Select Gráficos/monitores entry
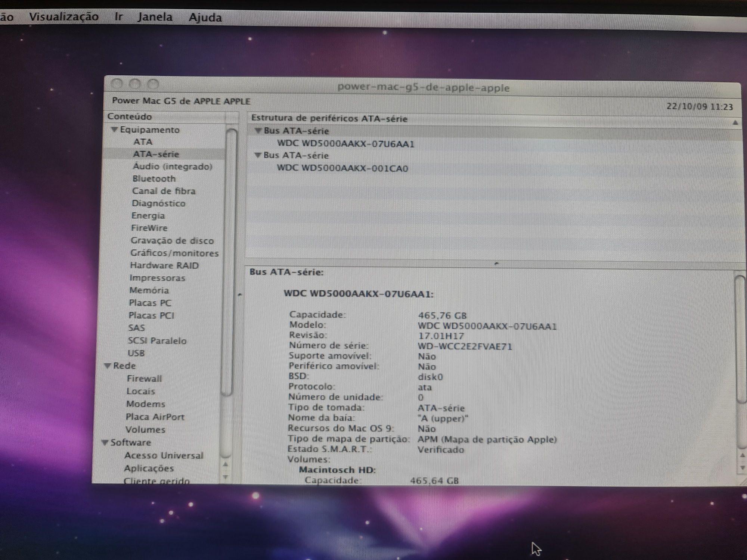Image resolution: width=747 pixels, height=560 pixels. (174, 253)
